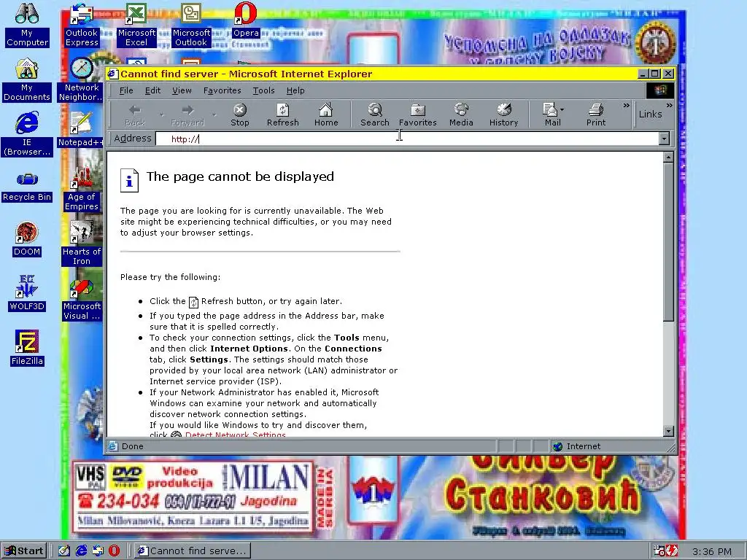Open the Help menu

[x=295, y=90]
